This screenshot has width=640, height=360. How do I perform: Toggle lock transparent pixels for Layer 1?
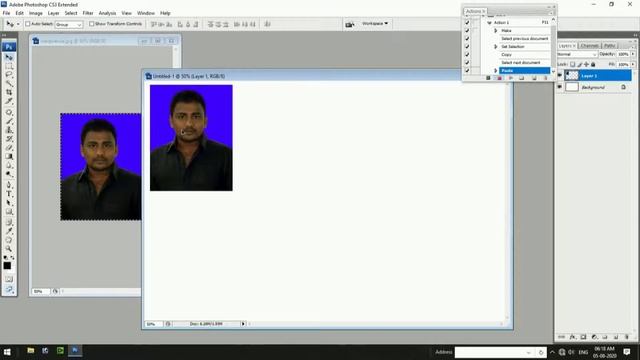(x=572, y=64)
